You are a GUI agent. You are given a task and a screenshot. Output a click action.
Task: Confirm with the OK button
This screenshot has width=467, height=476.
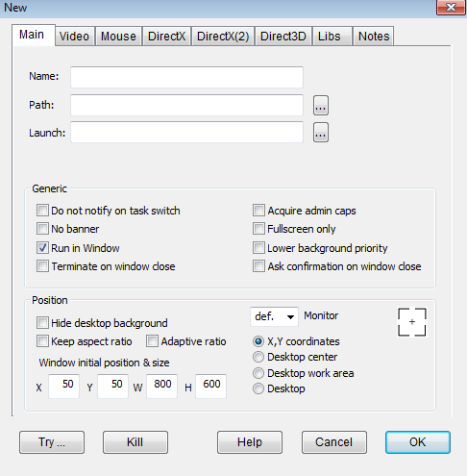point(418,442)
